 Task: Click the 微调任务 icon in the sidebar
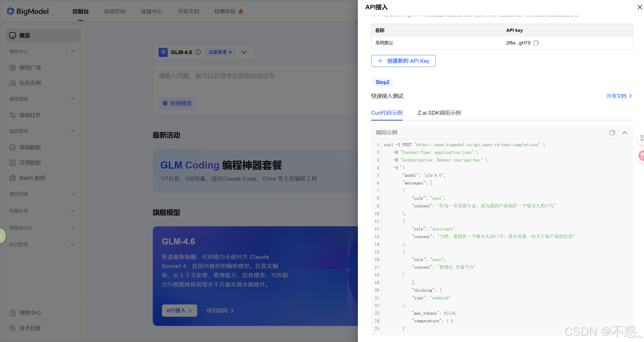coord(13,115)
